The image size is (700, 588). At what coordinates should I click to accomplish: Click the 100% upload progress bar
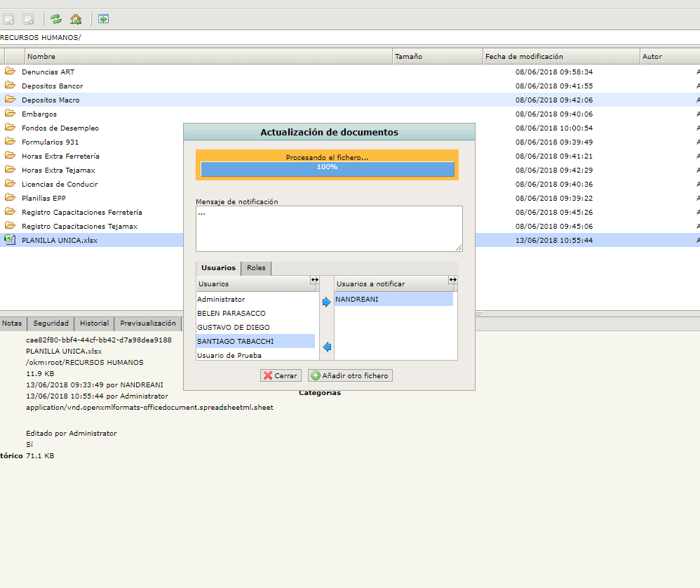click(327, 168)
